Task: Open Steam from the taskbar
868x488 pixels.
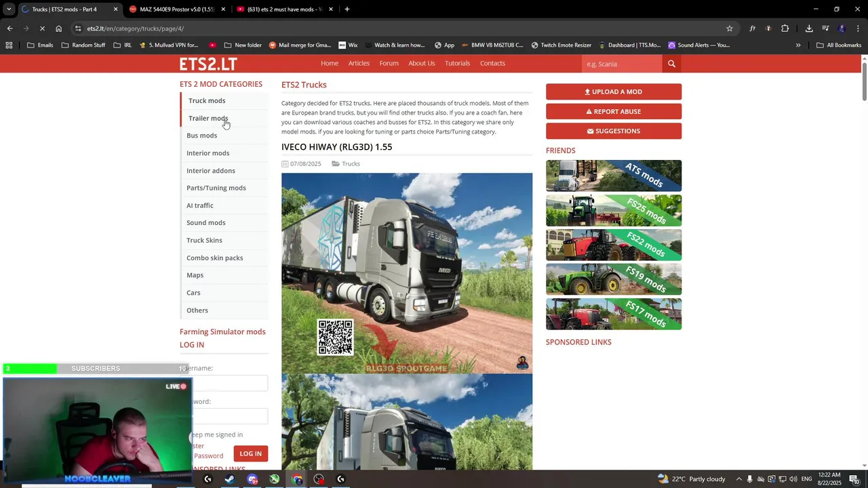Action: click(230, 479)
